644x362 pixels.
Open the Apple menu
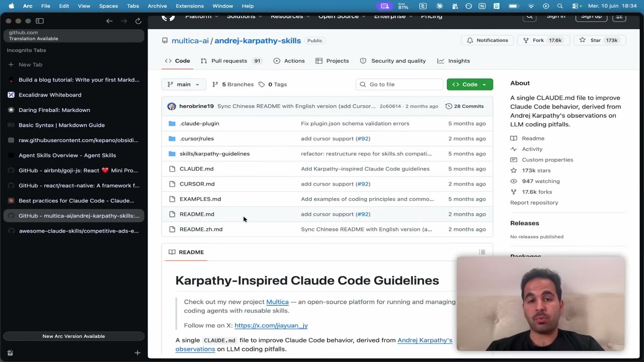[11, 6]
